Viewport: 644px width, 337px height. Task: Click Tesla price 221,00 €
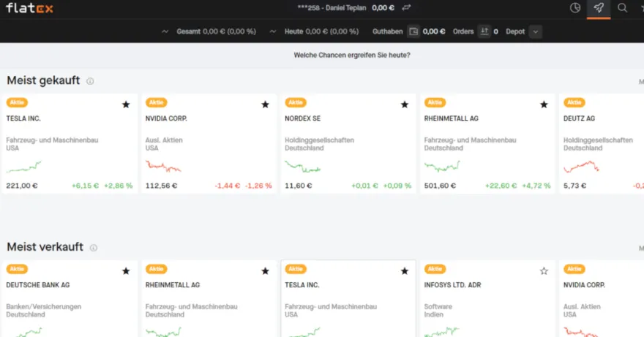[22, 186]
